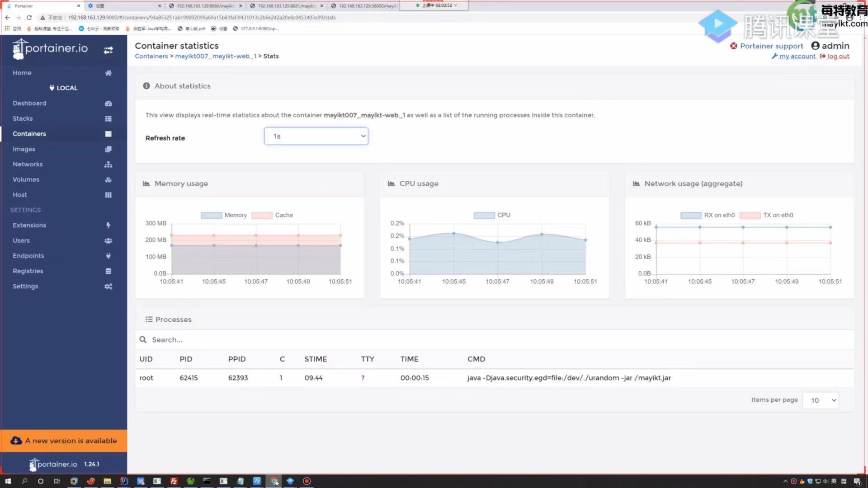868x488 pixels.
Task: Open the browser recording timer dropdown
Action: pos(455,5)
